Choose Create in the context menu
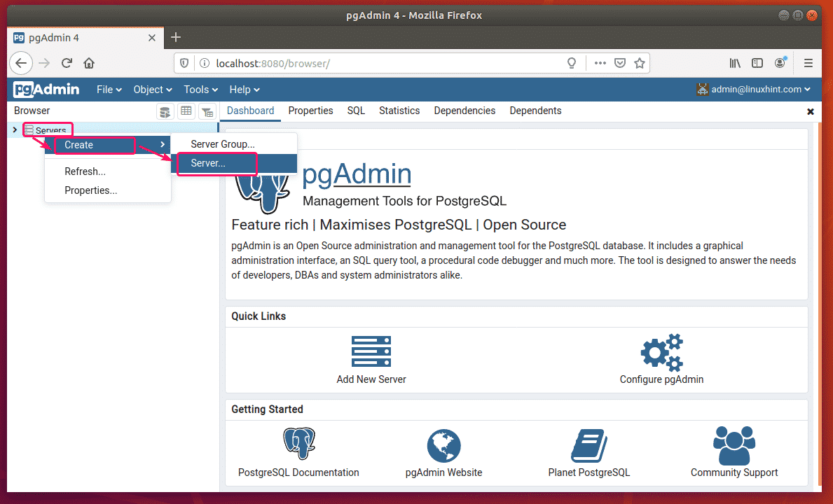 108,145
